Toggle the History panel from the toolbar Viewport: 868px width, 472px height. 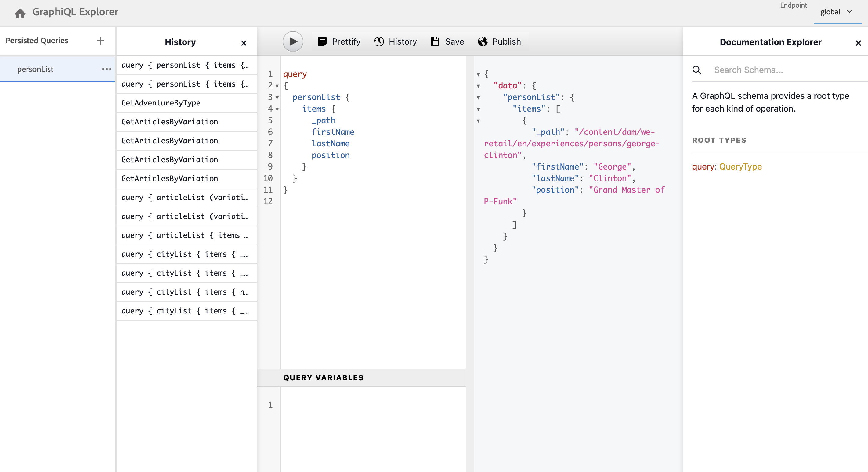tap(379, 42)
